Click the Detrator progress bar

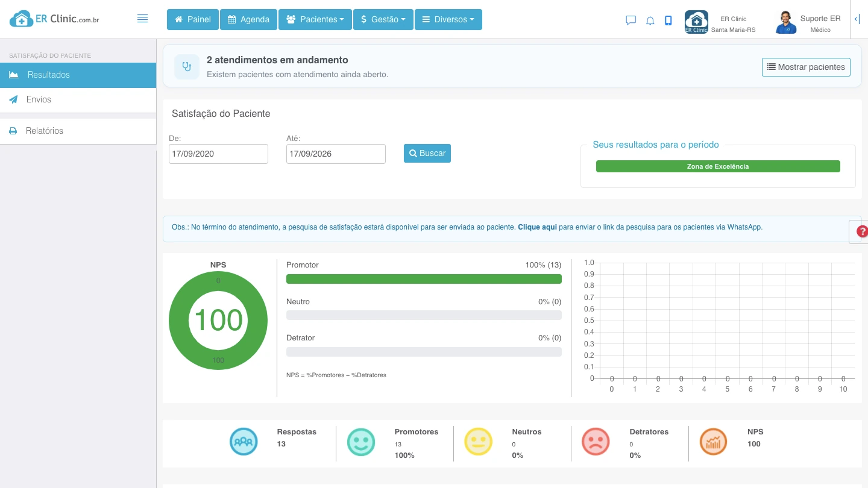(424, 352)
